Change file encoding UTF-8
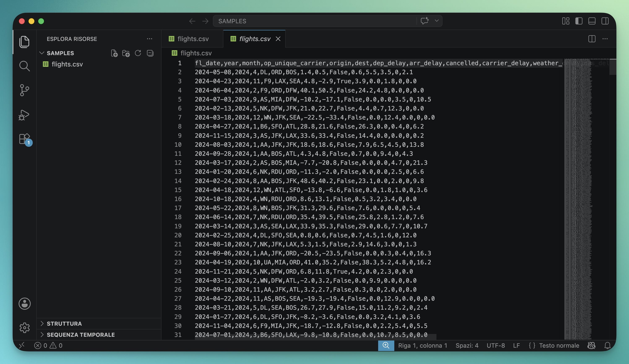The width and height of the screenshot is (629, 364). coord(496,345)
